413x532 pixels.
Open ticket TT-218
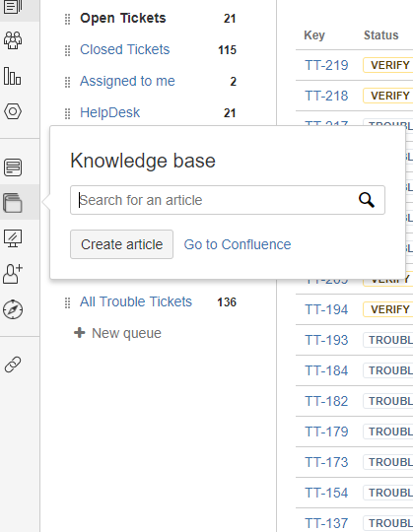[x=326, y=96]
